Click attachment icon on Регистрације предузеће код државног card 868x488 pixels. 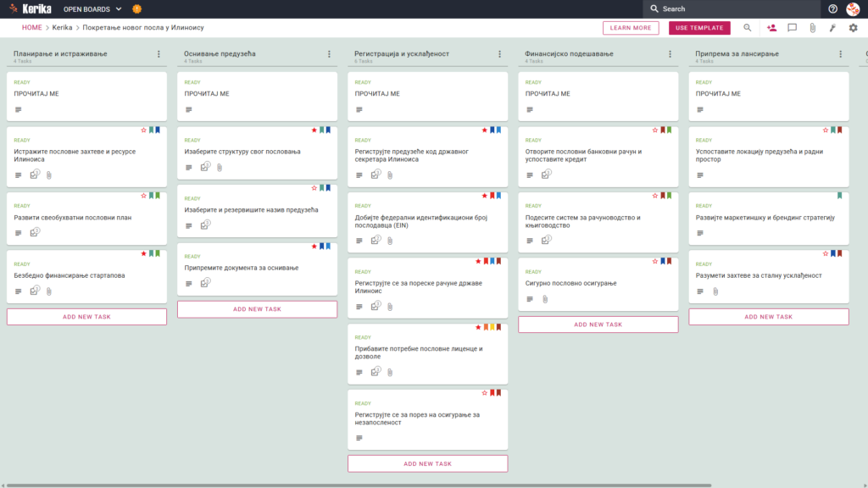point(390,175)
